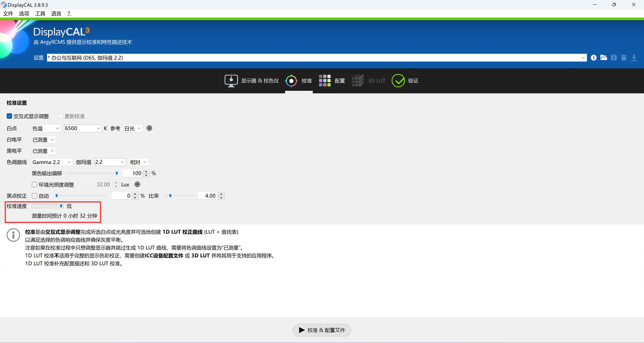The width and height of the screenshot is (644, 343).
Task: Click the 测量时间预计 0 小时 32 分钟 text
Action: point(64,216)
